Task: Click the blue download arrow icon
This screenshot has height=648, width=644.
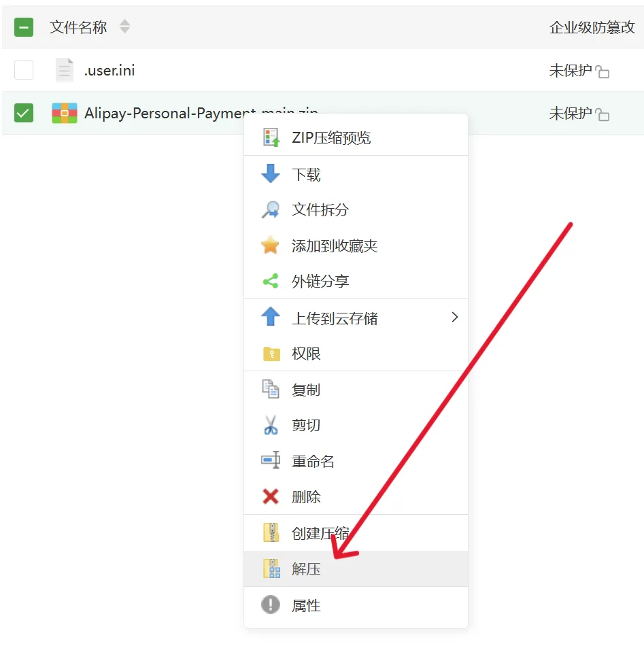Action: point(271,174)
